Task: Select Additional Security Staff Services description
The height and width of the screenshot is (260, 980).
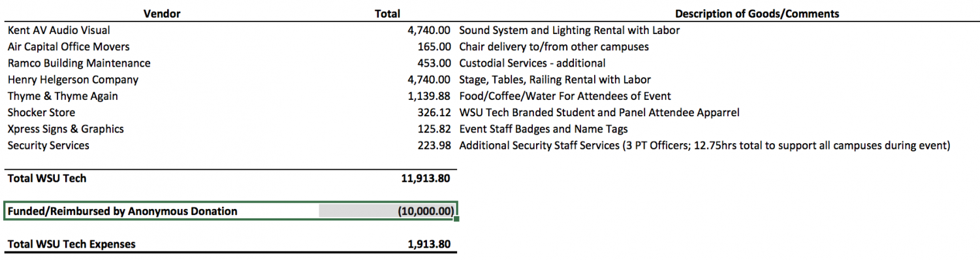Action: (x=704, y=146)
